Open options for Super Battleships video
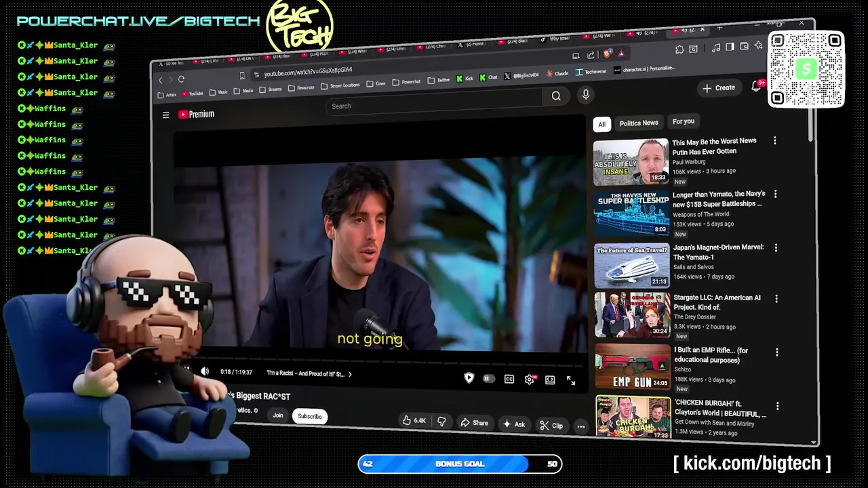Screen dimensions: 868x488 (776, 194)
